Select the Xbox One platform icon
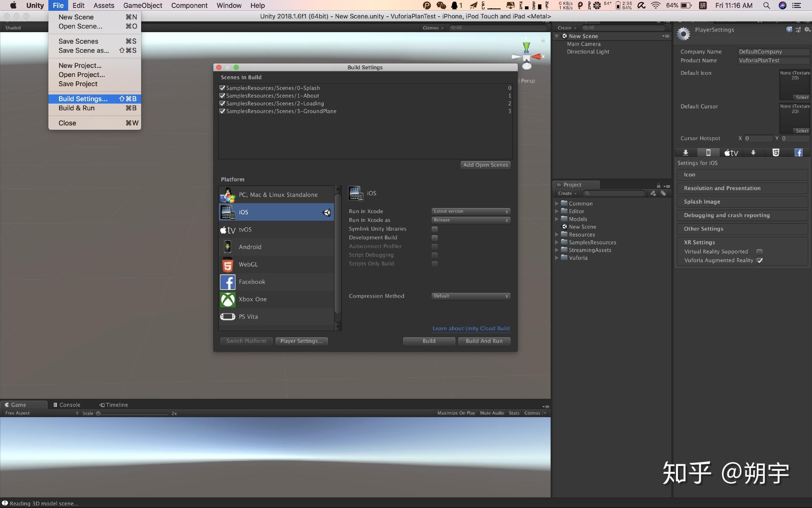Image resolution: width=812 pixels, height=508 pixels. [228, 299]
